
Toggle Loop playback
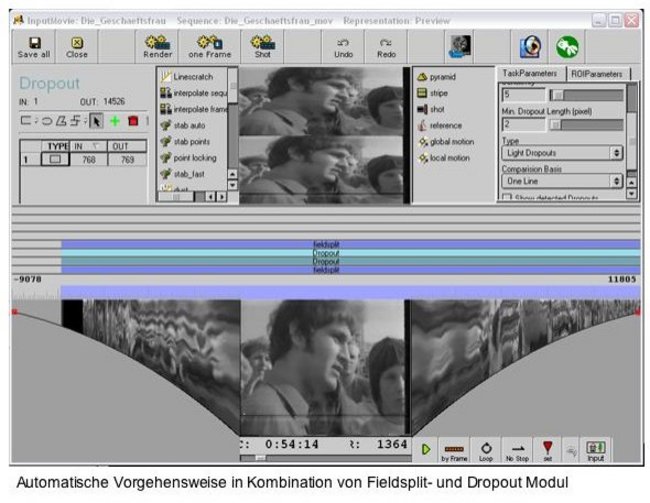point(486,451)
